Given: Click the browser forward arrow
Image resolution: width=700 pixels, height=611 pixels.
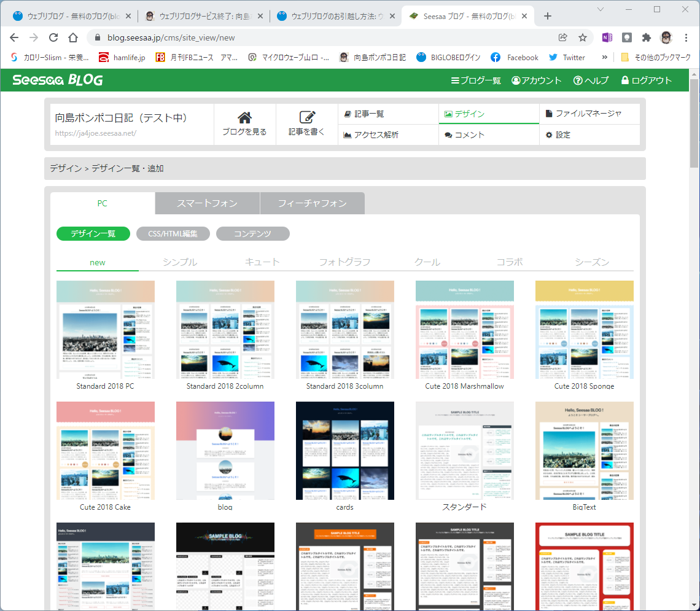Looking at the screenshot, I should tap(34, 37).
